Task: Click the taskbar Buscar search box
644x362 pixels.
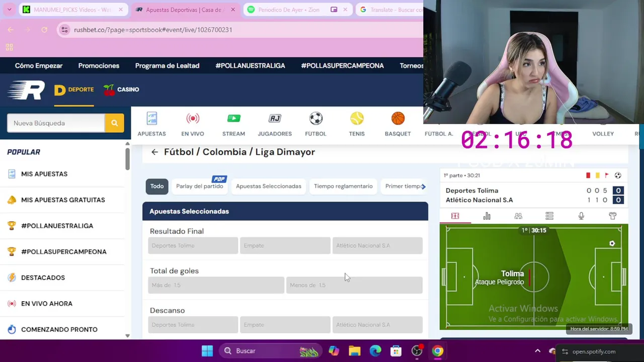Action: tap(270, 351)
